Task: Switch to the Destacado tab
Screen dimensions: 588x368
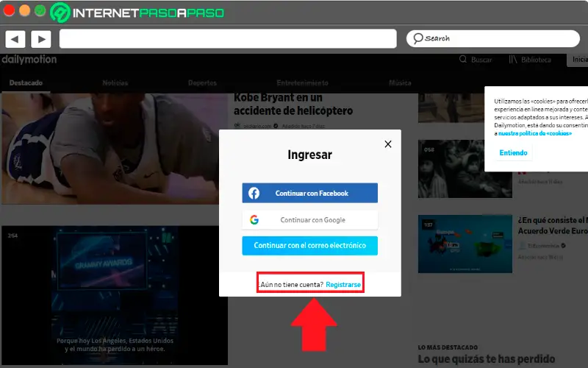Action: [26, 82]
